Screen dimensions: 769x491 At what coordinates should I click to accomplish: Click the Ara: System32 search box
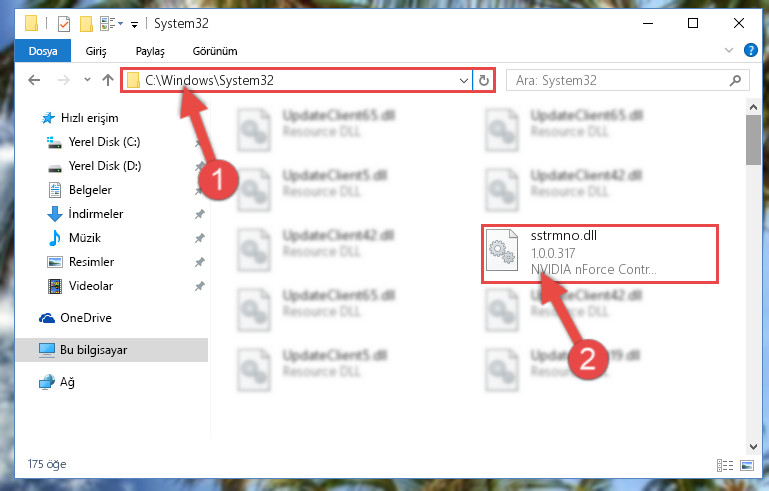click(x=618, y=80)
